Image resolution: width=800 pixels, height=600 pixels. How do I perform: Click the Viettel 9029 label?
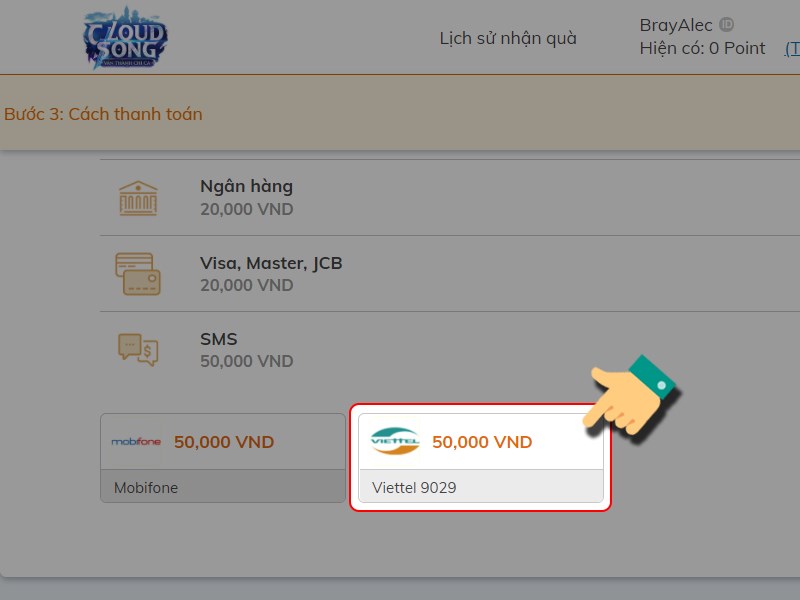coord(414,488)
